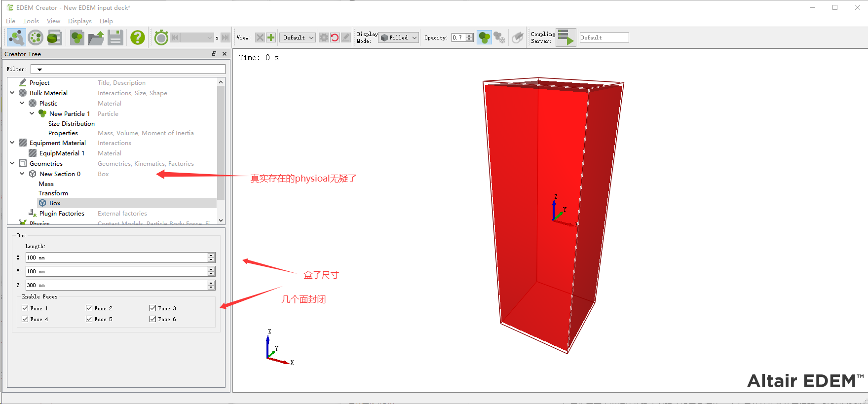
Task: Select EquipMaterial 1 in the tree
Action: click(62, 153)
